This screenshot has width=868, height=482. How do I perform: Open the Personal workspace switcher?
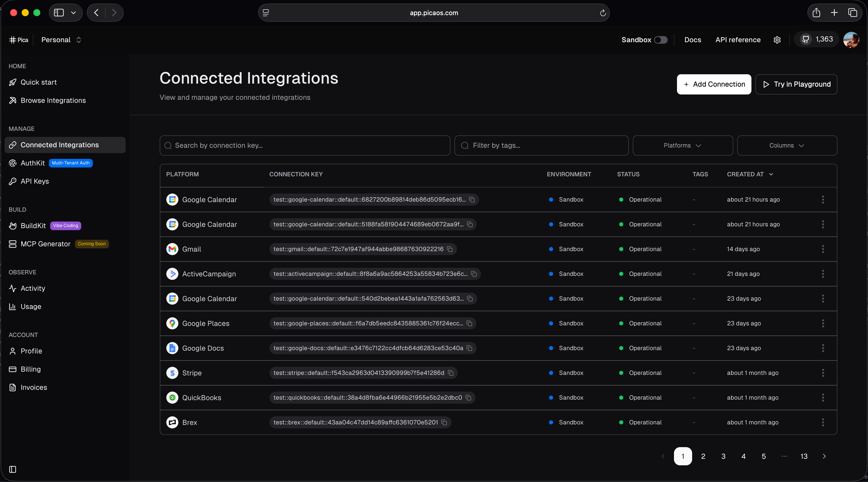[61, 40]
